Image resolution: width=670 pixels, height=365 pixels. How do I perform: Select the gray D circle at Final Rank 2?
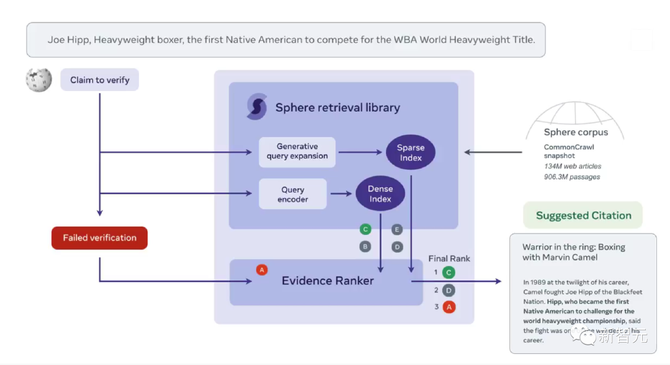point(449,290)
